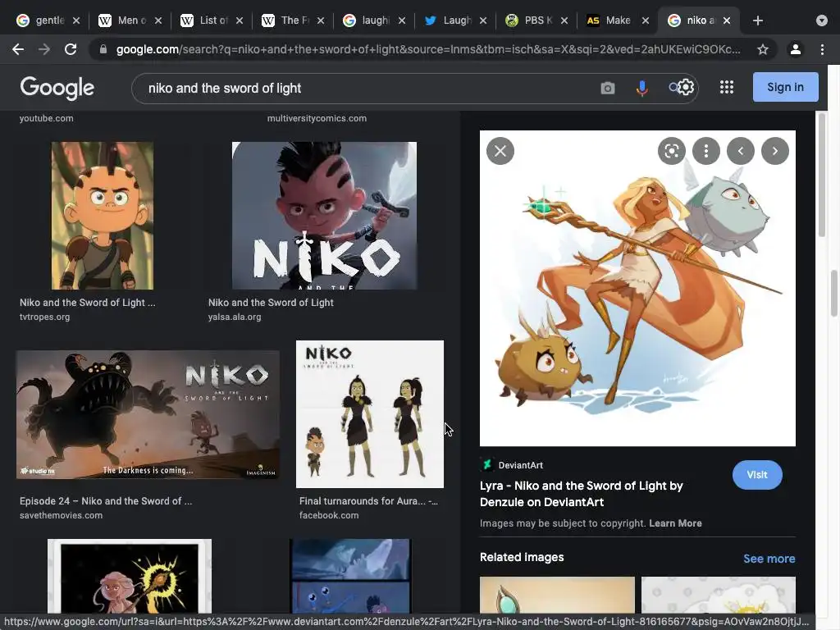Click the page scrollbar thumb
The height and width of the screenshot is (630, 840).
click(833, 294)
